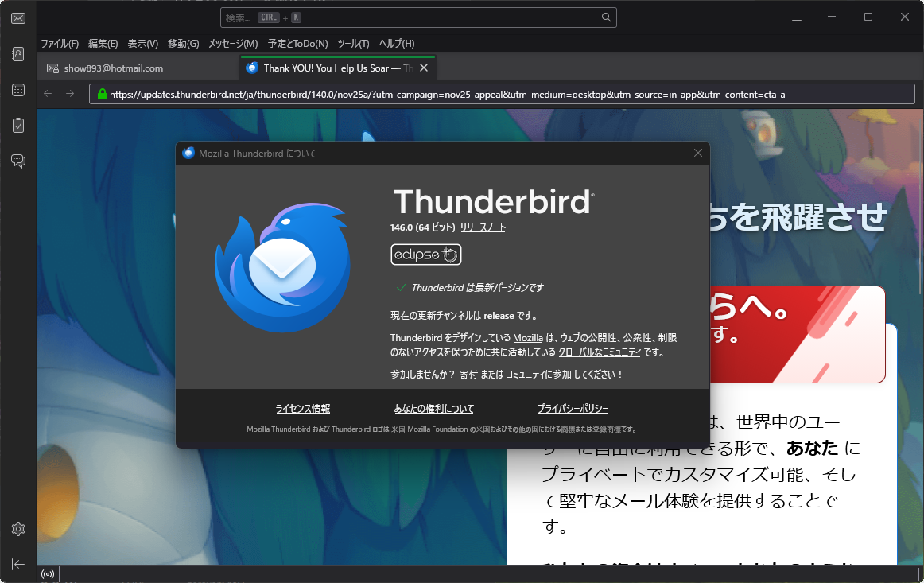Open Thunderbird Settings via the gear icon
The image size is (924, 583).
click(x=17, y=528)
